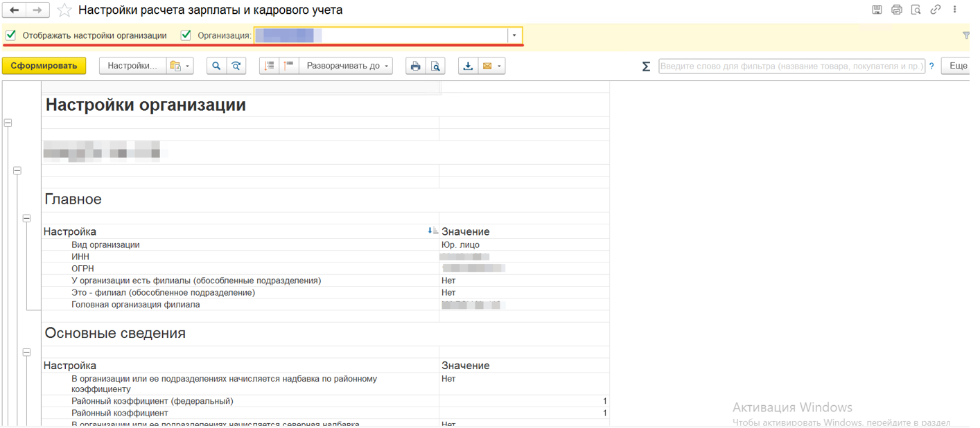Click the save report download icon
This screenshot has height=428, width=980.
468,66
